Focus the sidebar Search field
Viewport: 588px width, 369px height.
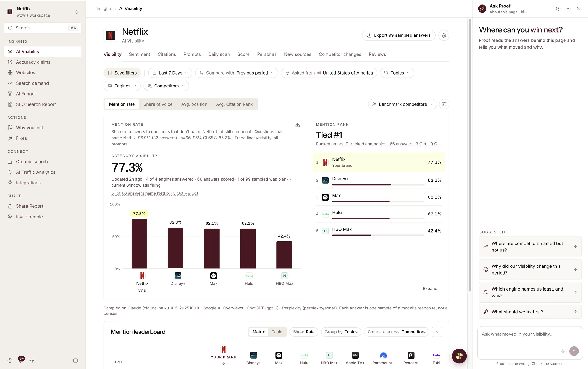(x=43, y=28)
